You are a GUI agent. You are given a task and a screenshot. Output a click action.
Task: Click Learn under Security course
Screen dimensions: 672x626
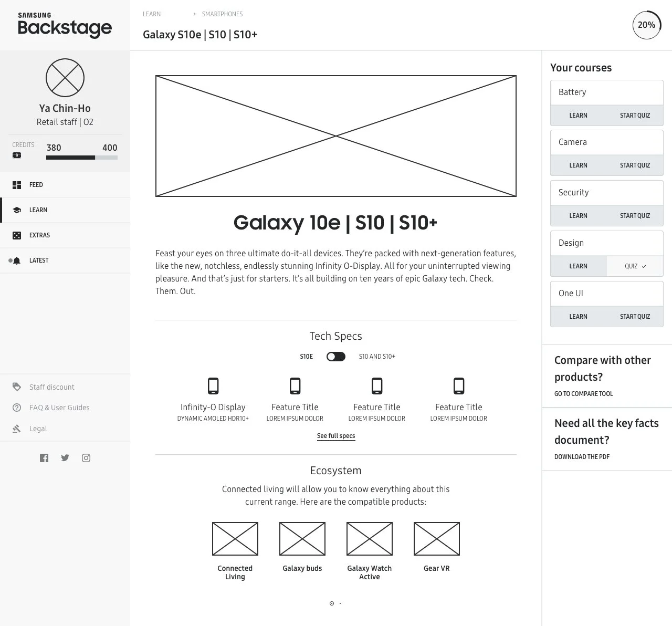tap(579, 216)
